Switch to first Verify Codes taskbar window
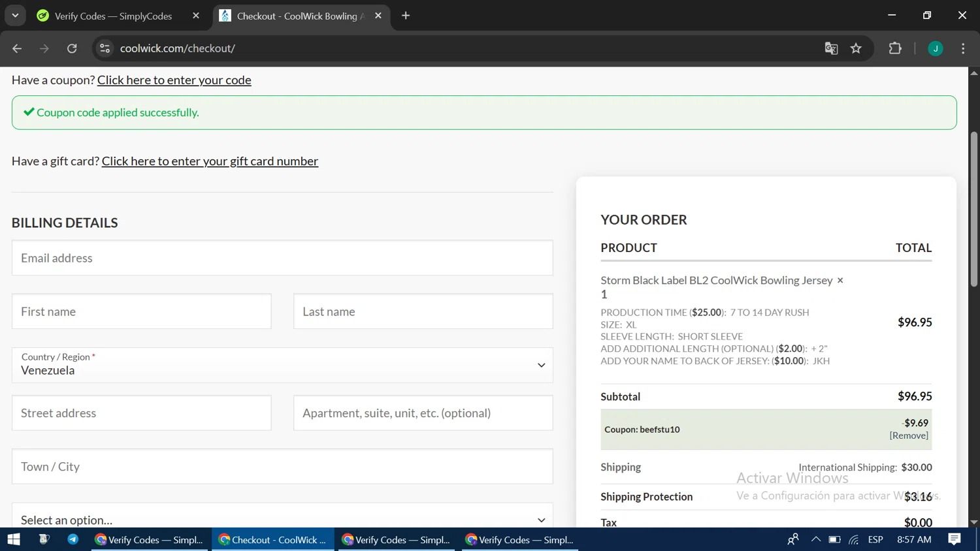This screenshot has height=551, width=980. pos(149,539)
